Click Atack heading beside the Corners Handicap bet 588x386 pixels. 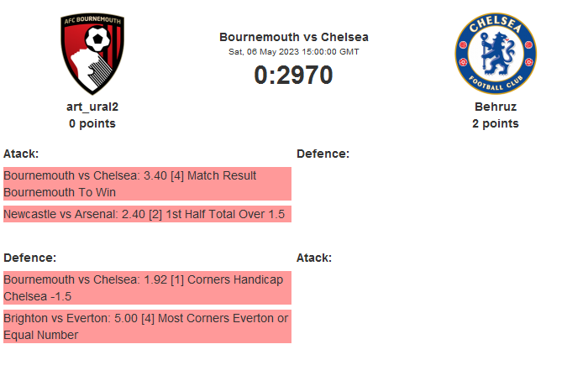(x=314, y=258)
